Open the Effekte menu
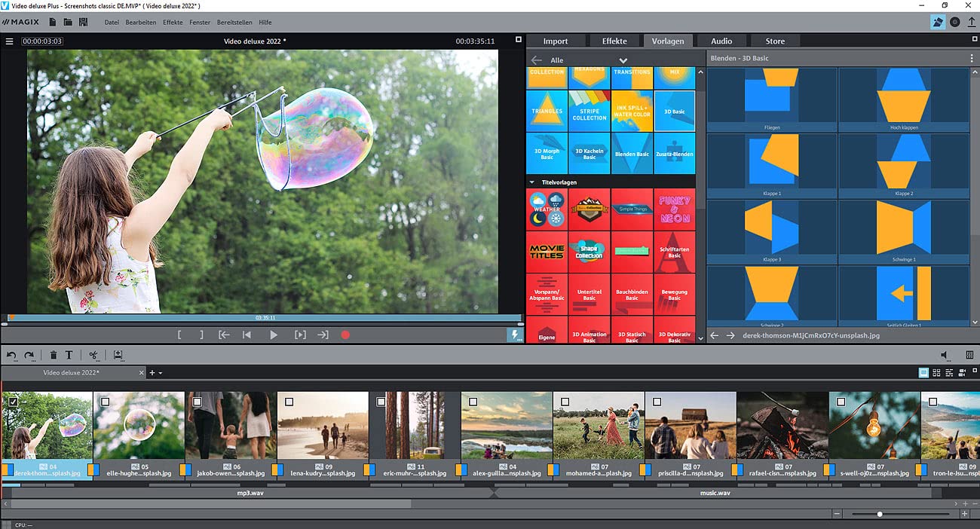This screenshot has height=529, width=980. coord(173,22)
